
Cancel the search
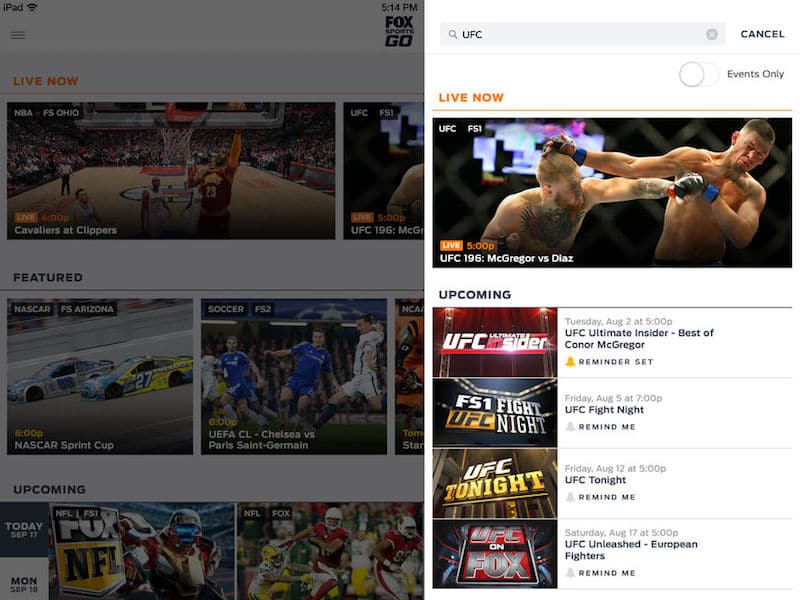(762, 34)
